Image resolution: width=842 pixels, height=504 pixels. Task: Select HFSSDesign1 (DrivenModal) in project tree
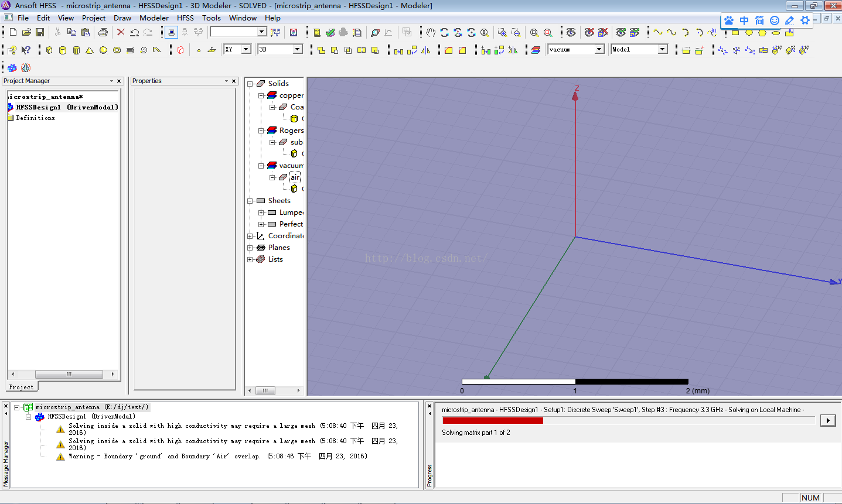tap(67, 107)
